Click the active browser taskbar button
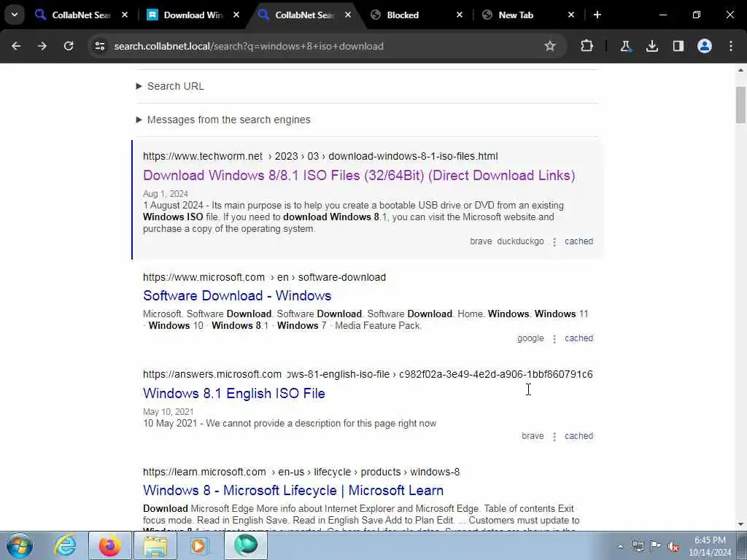This screenshot has height=560, width=747. tap(245, 545)
